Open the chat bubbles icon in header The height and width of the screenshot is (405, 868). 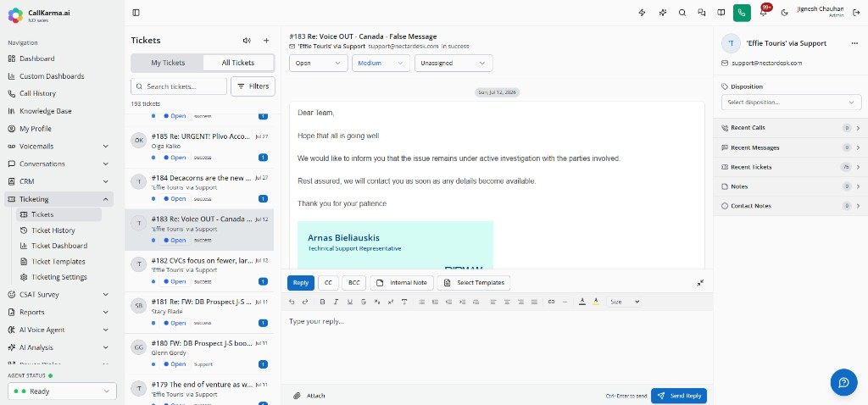pyautogui.click(x=702, y=13)
